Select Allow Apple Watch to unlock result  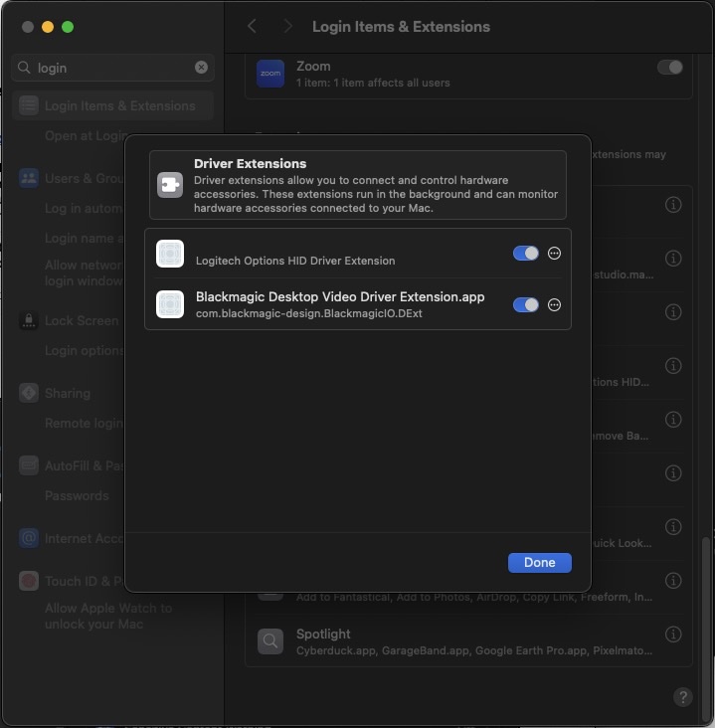pyautogui.click(x=108, y=616)
